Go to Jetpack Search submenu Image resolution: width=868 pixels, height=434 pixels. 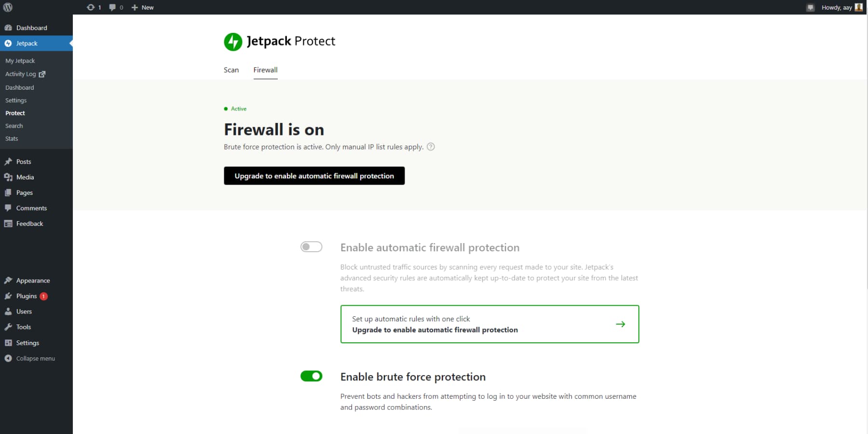(x=14, y=126)
